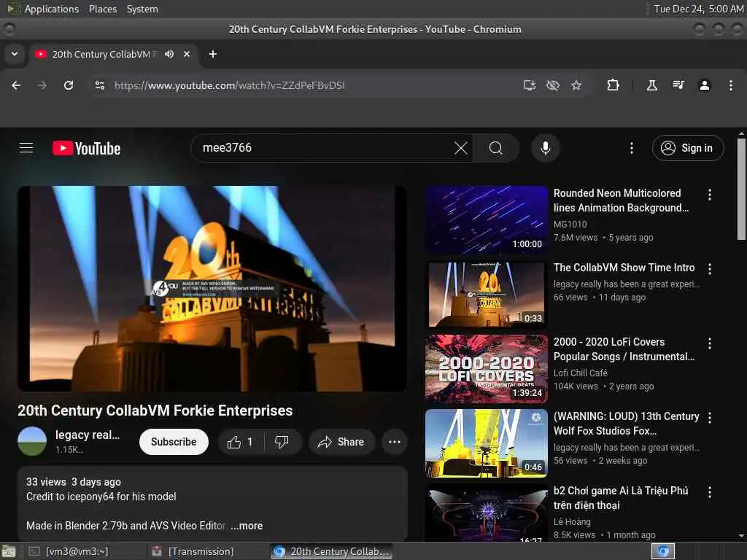Open 2000-2020 LoFi Covers thumbnail
This screenshot has height=560, width=747.
487,368
